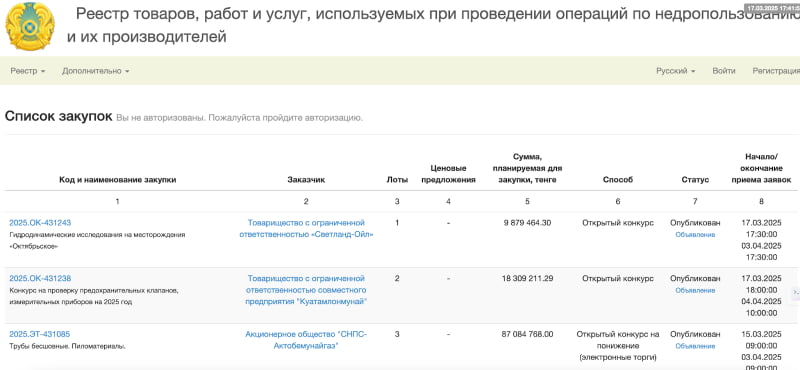The image size is (800, 370).
Task: Click description Трубы бесшовные. Пиломатериалы.
Action: [67, 346]
